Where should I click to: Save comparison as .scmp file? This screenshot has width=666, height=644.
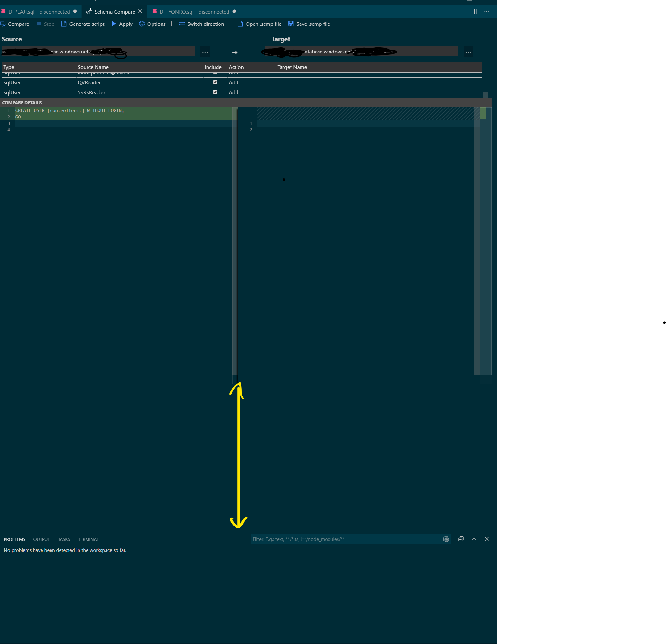309,24
